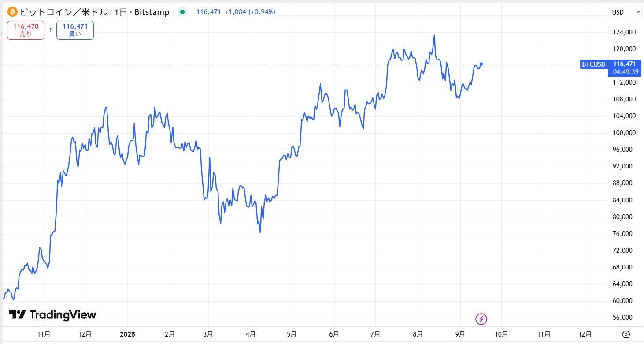The height and width of the screenshot is (344, 644).
Task: Open the TradingView logo link
Action: pos(52,315)
